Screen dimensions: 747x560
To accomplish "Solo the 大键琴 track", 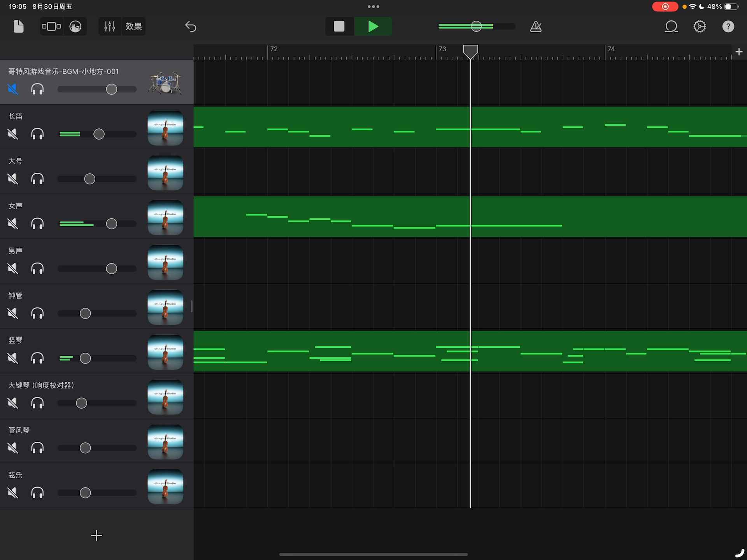I will pyautogui.click(x=37, y=403).
